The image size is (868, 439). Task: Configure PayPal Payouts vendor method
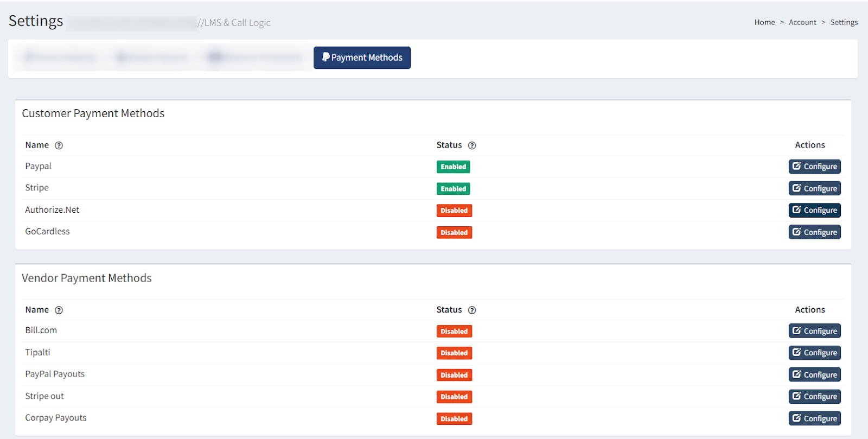(814, 375)
